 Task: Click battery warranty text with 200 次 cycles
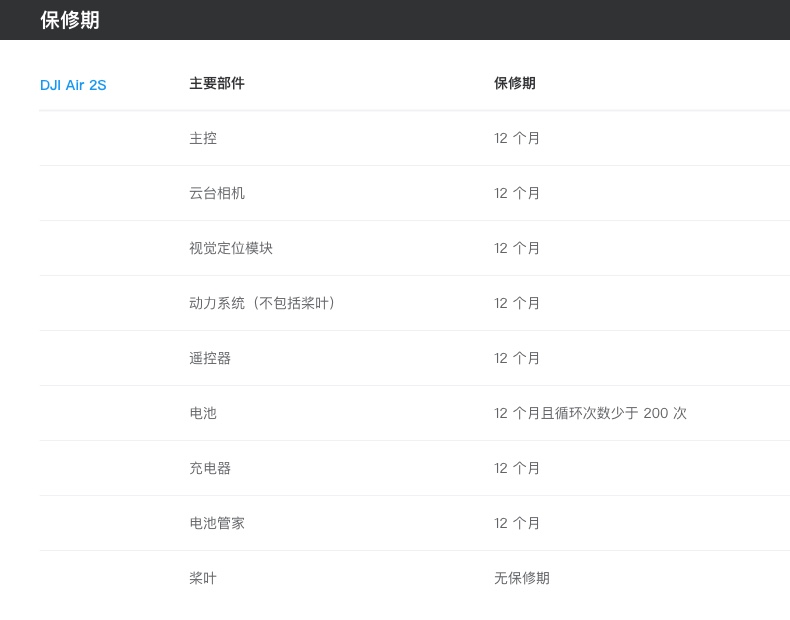(590, 413)
